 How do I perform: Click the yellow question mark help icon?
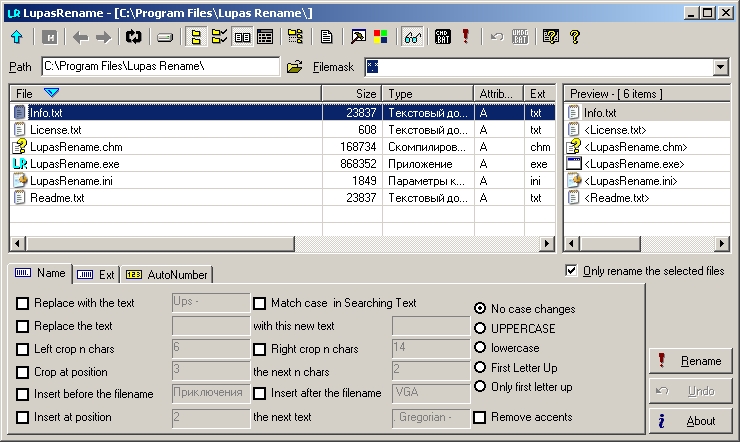[x=575, y=37]
